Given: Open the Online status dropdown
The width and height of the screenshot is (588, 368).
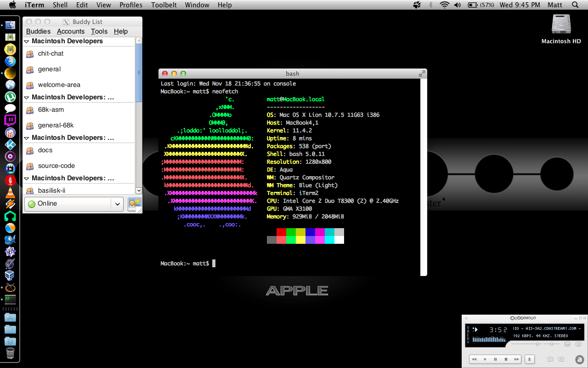Looking at the screenshot, I should click(x=73, y=204).
